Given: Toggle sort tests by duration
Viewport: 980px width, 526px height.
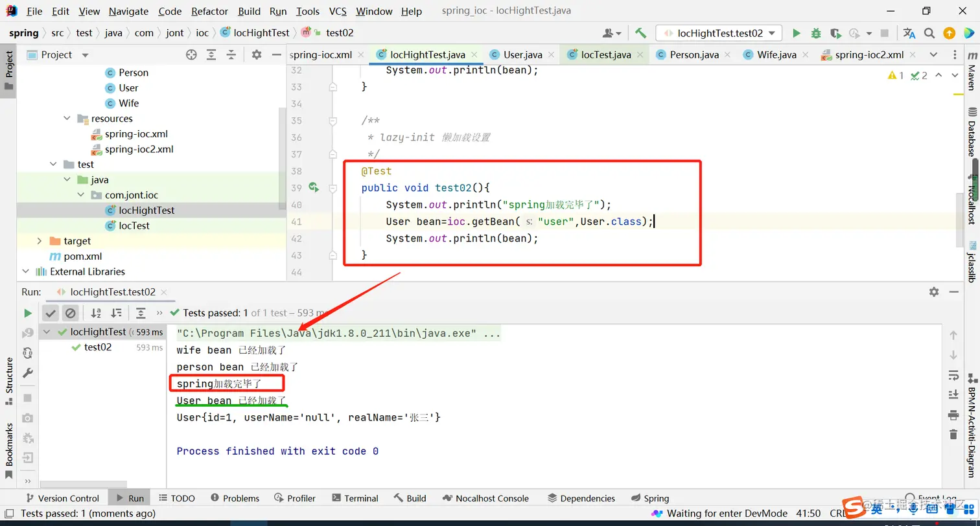Looking at the screenshot, I should [x=116, y=314].
